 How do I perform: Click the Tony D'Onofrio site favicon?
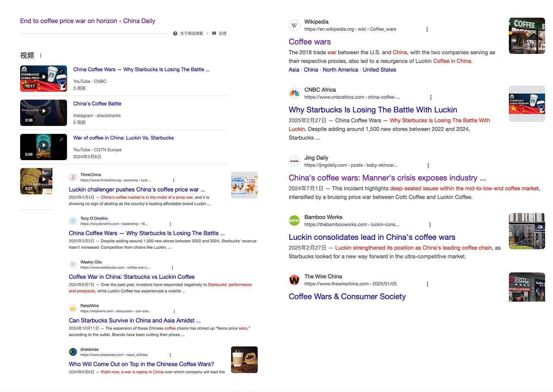(x=73, y=221)
